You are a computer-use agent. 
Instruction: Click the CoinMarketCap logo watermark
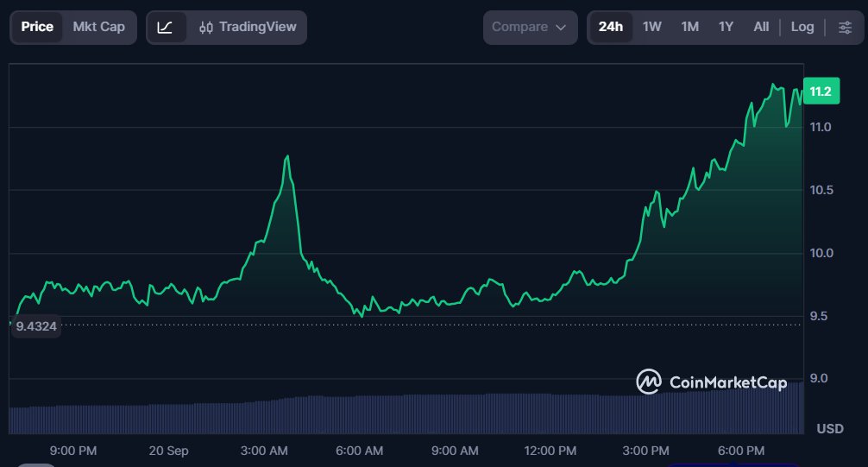711,382
